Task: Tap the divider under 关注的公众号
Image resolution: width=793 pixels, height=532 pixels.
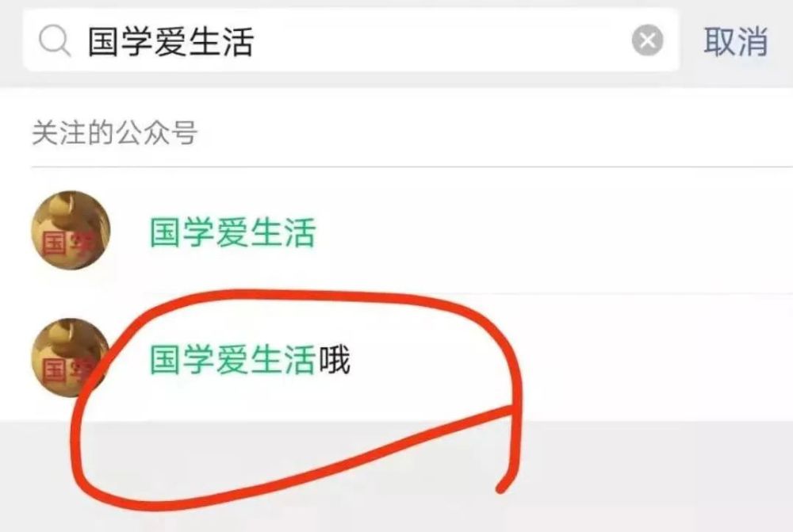Action: 412,166
